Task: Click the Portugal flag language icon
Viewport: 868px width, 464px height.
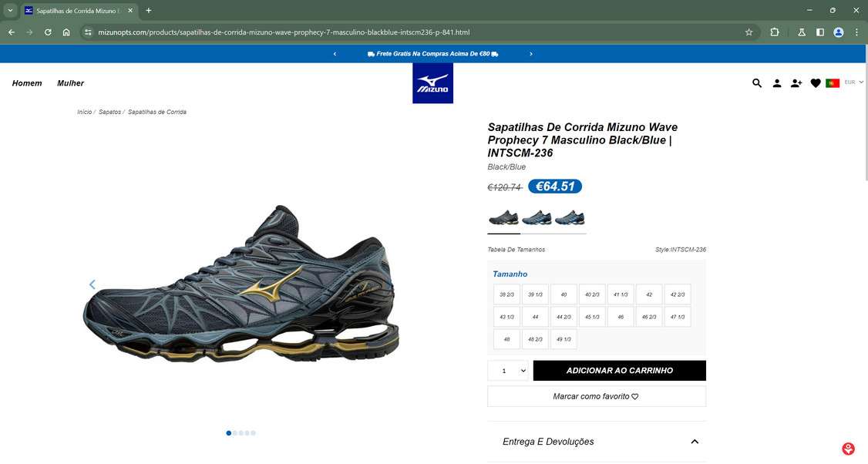Action: pyautogui.click(x=833, y=83)
